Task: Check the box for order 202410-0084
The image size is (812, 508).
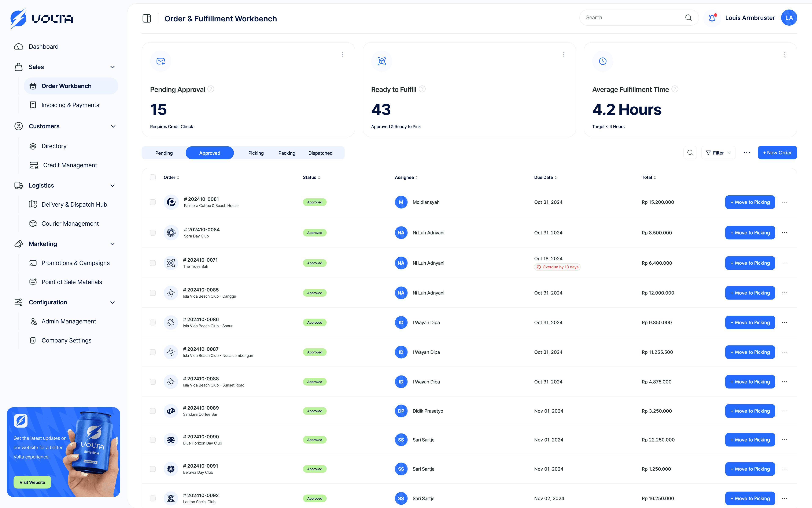Action: [153, 233]
